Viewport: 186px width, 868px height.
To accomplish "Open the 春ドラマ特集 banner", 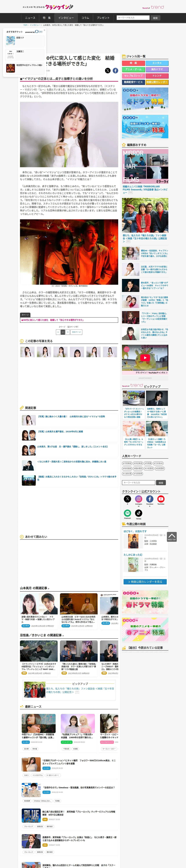I will click(145, 602).
